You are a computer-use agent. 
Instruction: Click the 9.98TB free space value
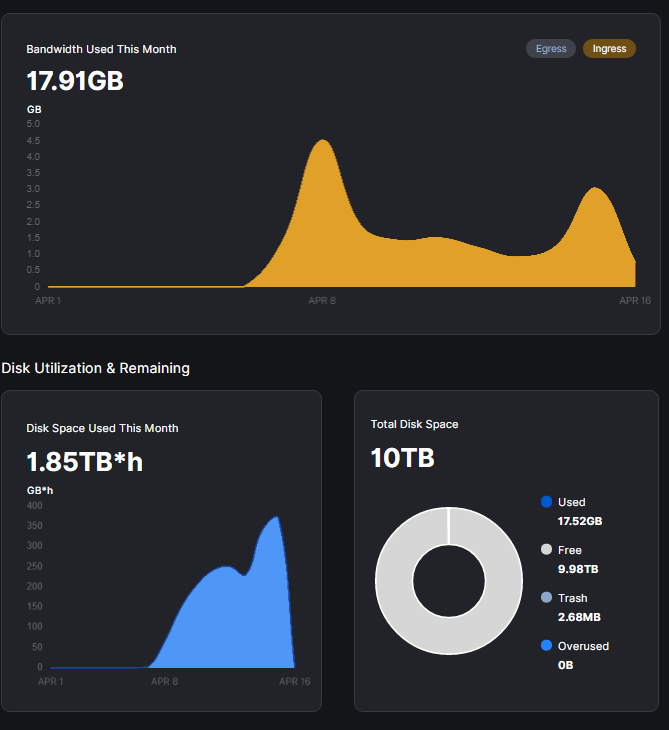577,569
